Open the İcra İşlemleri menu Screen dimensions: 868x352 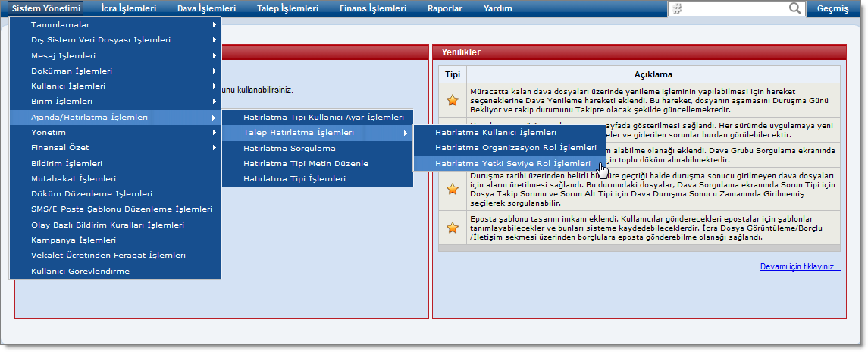tap(129, 8)
